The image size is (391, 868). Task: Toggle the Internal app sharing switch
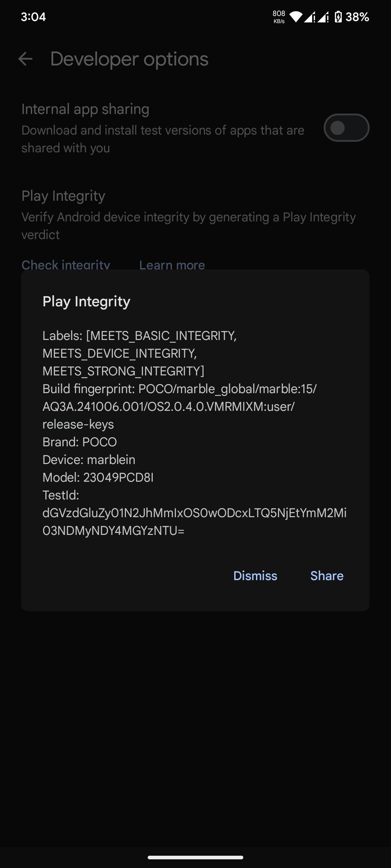pyautogui.click(x=346, y=128)
